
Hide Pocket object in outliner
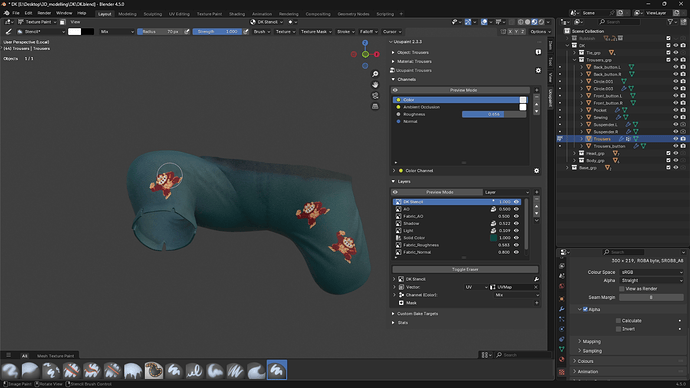click(x=675, y=110)
